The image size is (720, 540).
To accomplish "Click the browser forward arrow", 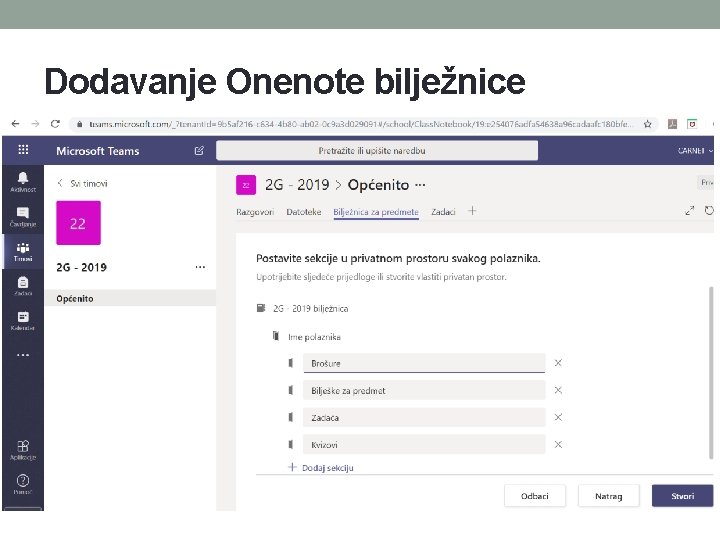I will [x=35, y=124].
